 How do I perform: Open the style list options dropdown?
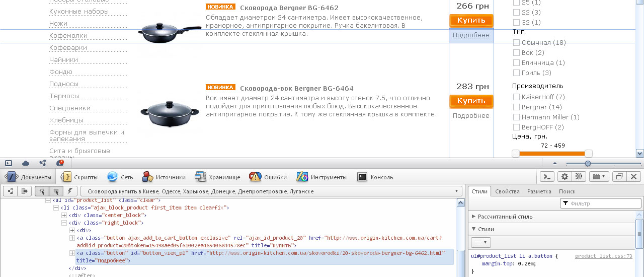tap(480, 243)
